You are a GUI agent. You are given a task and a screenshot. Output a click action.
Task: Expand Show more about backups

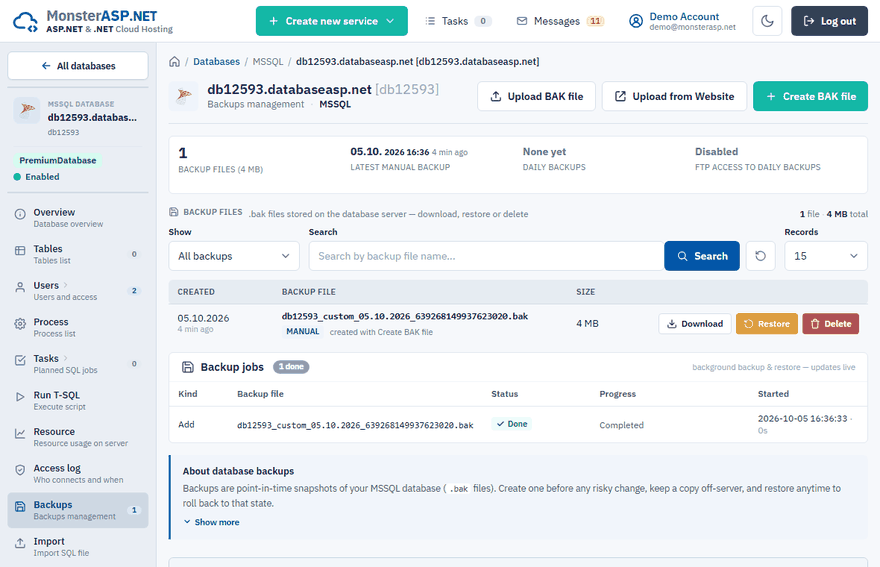(212, 522)
